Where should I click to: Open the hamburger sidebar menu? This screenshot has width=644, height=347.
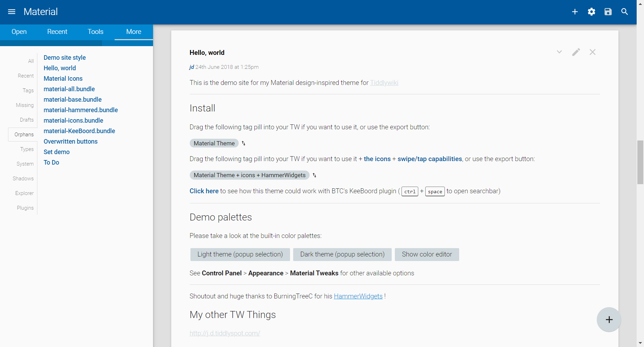(x=12, y=12)
